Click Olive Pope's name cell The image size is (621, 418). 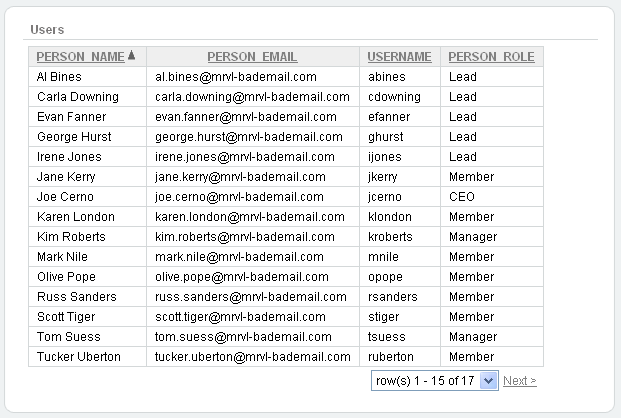[66, 277]
